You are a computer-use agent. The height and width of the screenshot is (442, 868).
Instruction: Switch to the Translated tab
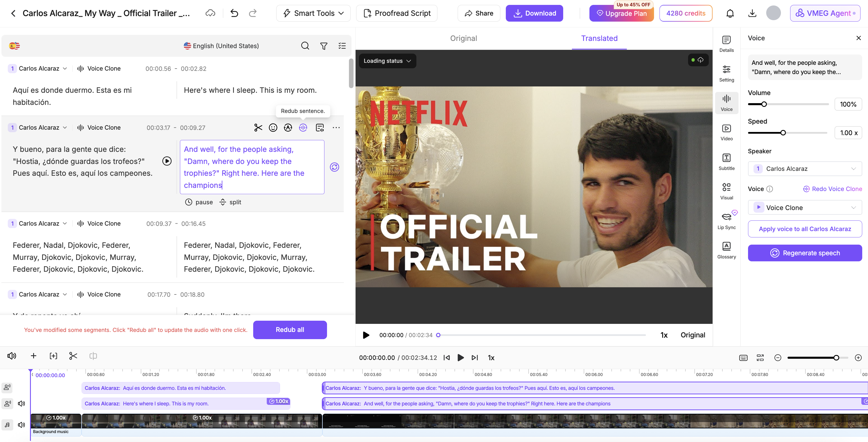tap(599, 38)
